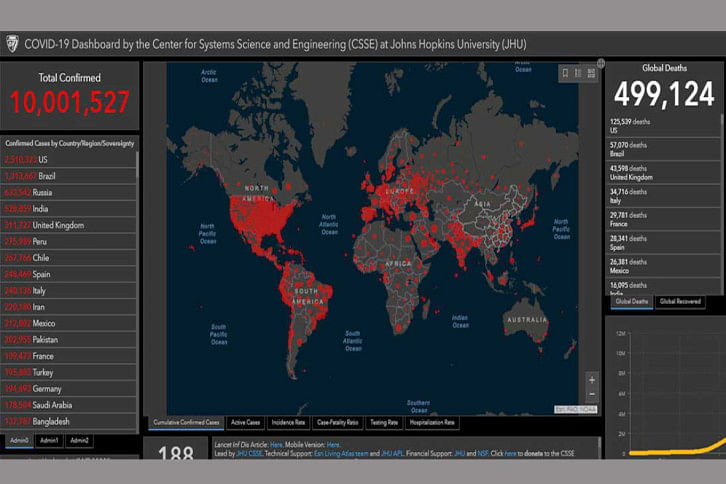Click the 188 countries count panel
The height and width of the screenshot is (484, 726).
175,449
